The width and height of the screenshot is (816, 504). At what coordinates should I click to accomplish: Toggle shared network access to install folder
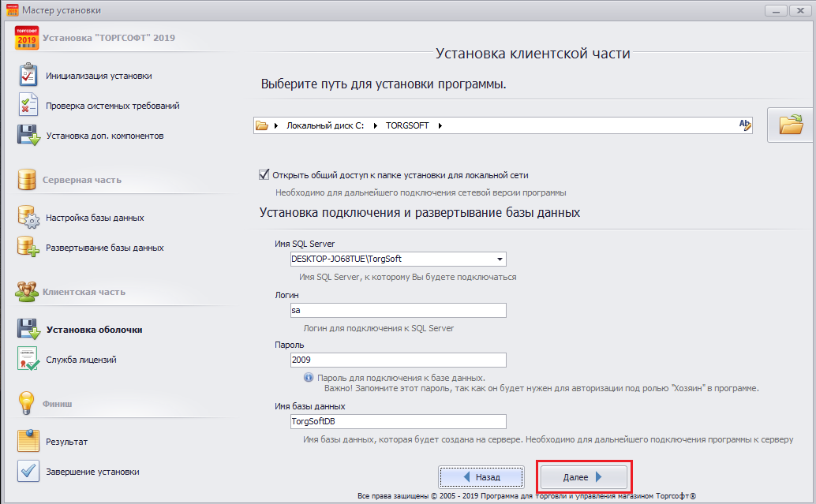[264, 175]
